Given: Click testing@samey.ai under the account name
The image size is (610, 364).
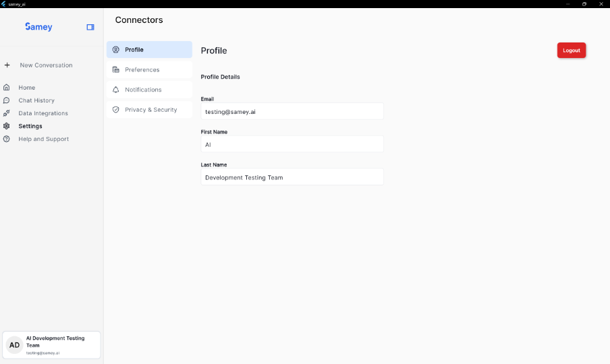Looking at the screenshot, I should click(43, 353).
